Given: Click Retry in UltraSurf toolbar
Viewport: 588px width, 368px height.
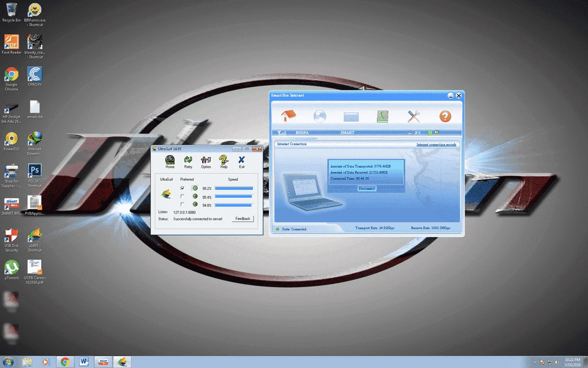Looking at the screenshot, I should (188, 162).
